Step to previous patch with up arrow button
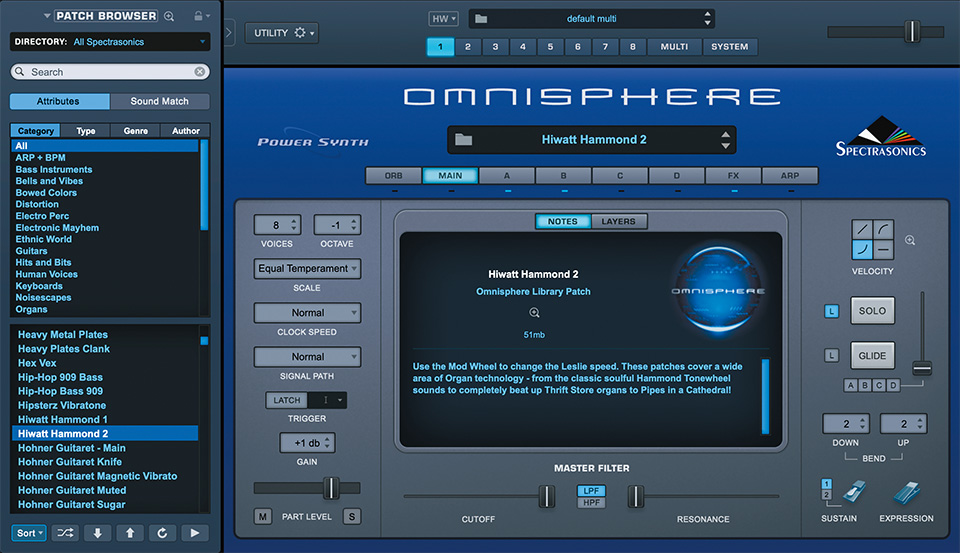960x553 pixels. click(x=130, y=533)
